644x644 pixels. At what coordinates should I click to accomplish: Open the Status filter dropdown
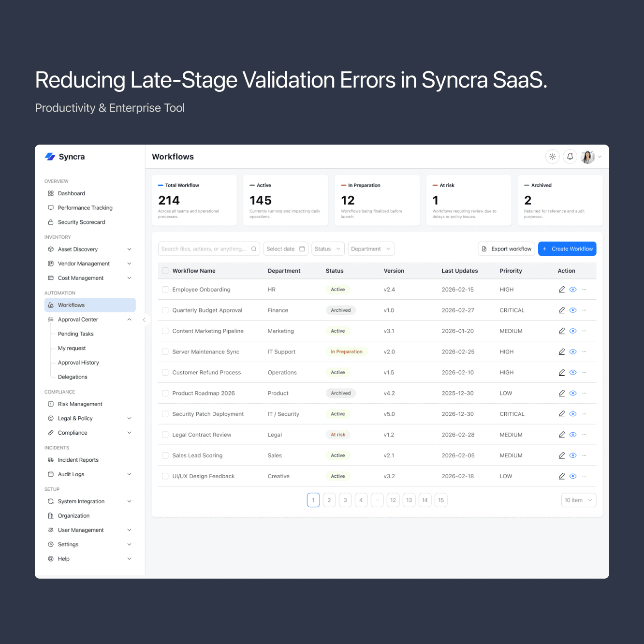point(328,249)
